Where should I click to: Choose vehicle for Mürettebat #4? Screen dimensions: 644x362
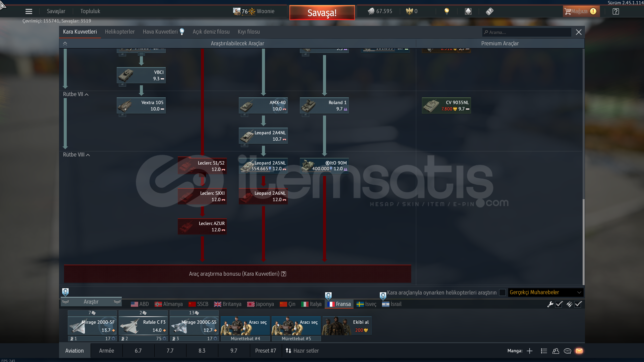(245, 326)
